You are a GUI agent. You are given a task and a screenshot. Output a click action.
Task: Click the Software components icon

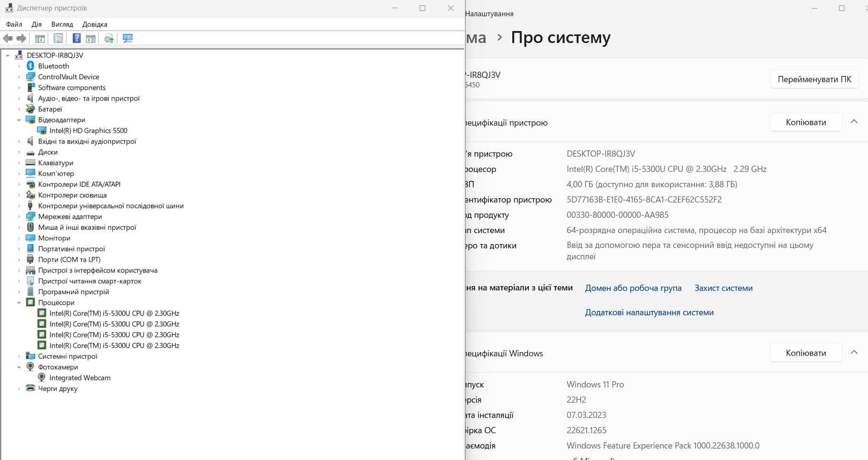tap(31, 87)
